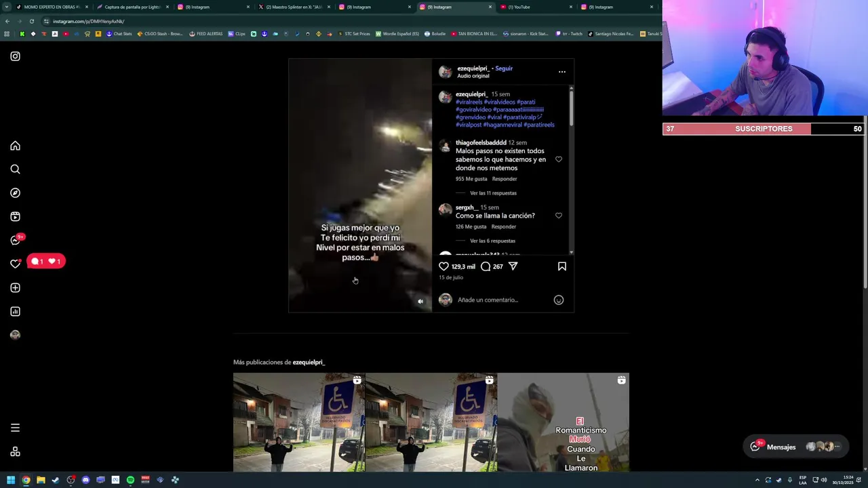Reply to sergxh_'s comment
This screenshot has height=488, width=868.
click(504, 226)
